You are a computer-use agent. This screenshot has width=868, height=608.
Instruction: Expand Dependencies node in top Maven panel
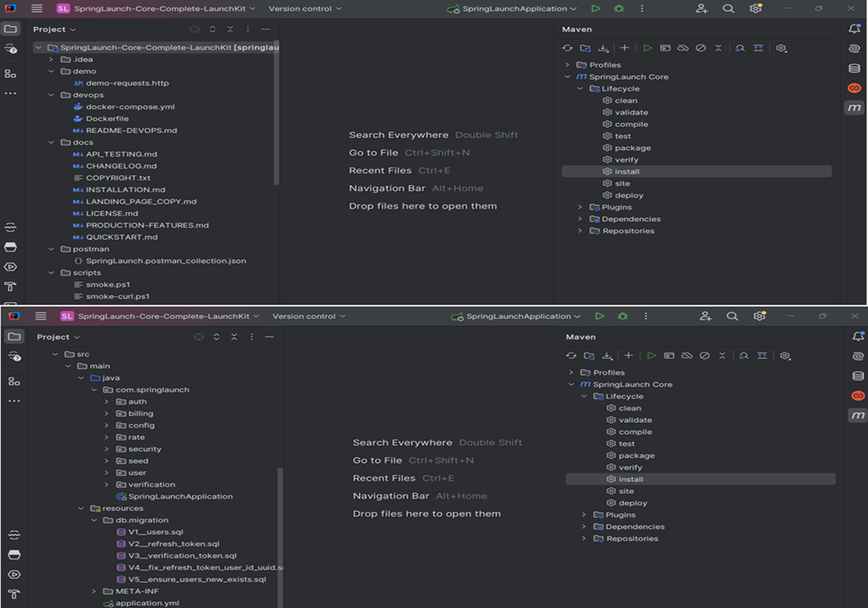[580, 219]
